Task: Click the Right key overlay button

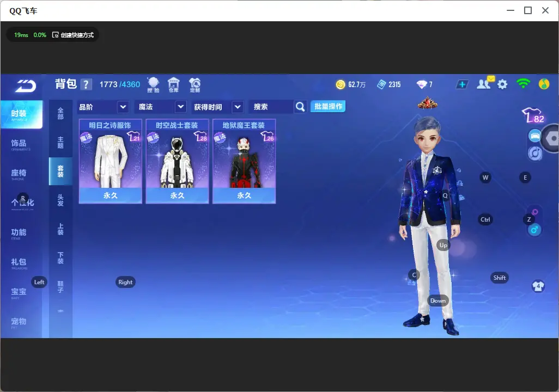Action: pos(125,282)
